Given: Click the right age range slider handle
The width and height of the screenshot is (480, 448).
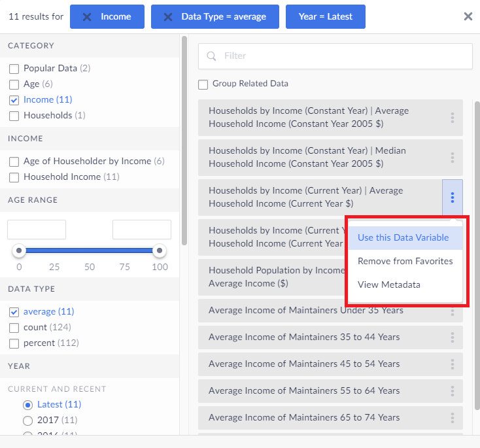Looking at the screenshot, I should (158, 251).
